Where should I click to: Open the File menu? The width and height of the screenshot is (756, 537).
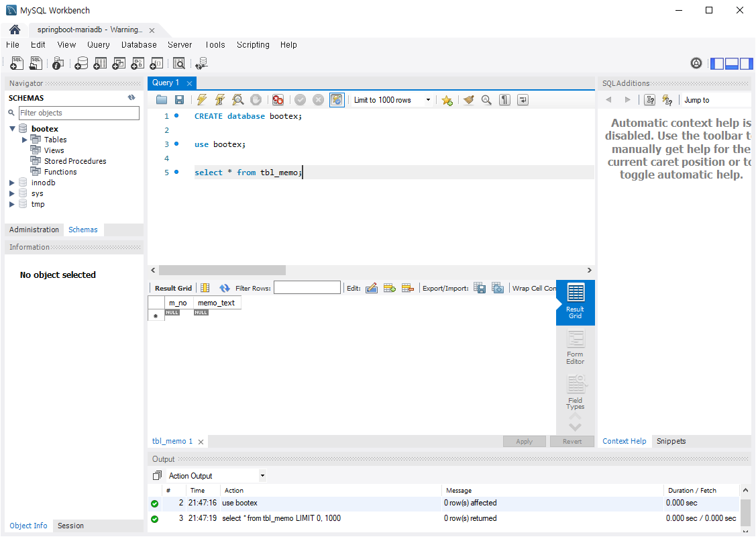tap(13, 45)
